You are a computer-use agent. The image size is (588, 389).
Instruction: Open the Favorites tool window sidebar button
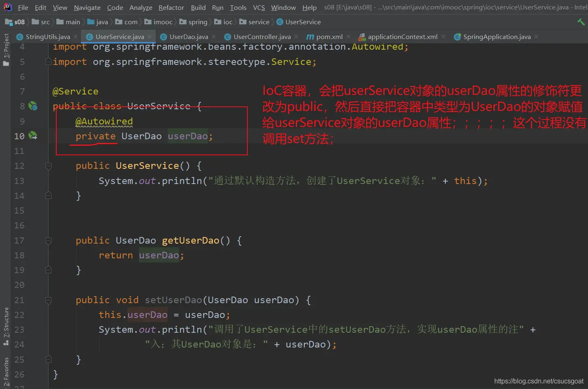(6, 371)
